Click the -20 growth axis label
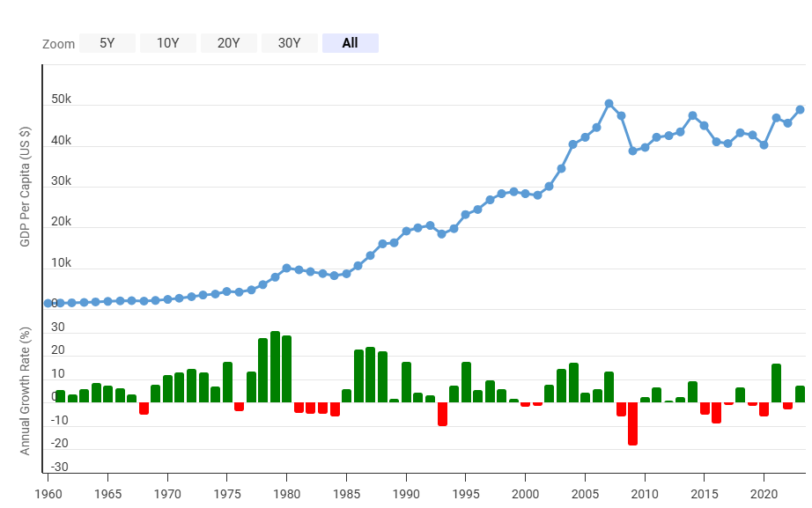This screenshot has width=812, height=508. (59, 443)
